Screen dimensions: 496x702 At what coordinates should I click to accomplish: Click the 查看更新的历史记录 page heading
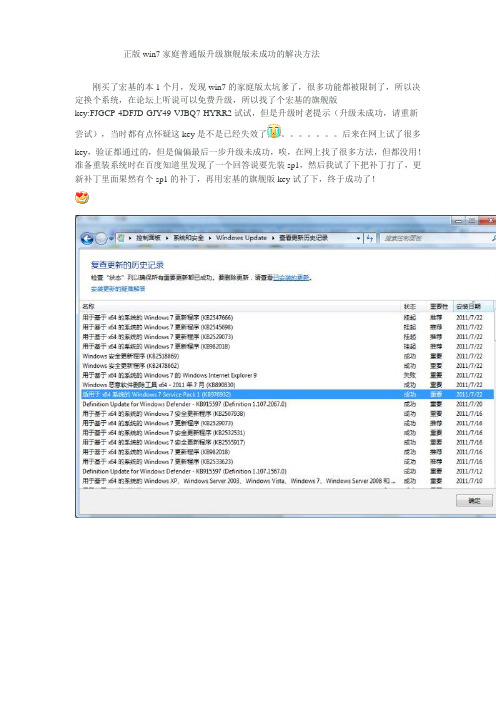[x=128, y=265]
